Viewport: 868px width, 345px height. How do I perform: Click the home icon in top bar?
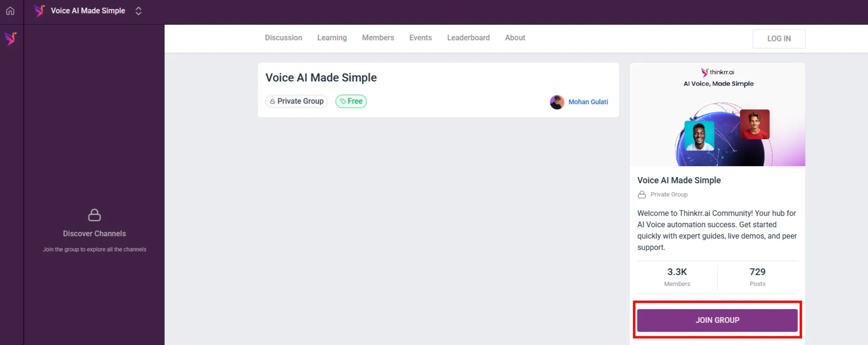coord(10,11)
